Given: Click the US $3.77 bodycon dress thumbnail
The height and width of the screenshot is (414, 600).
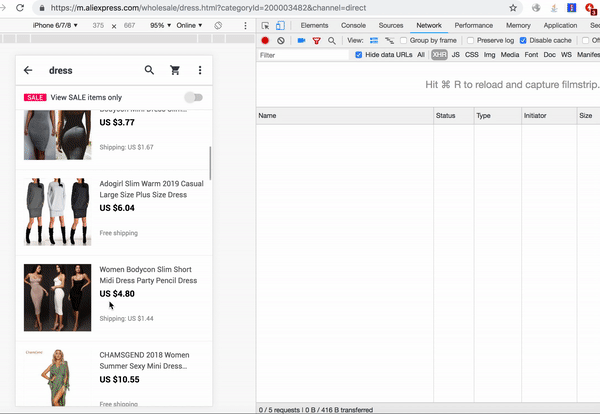Looking at the screenshot, I should pyautogui.click(x=57, y=135).
